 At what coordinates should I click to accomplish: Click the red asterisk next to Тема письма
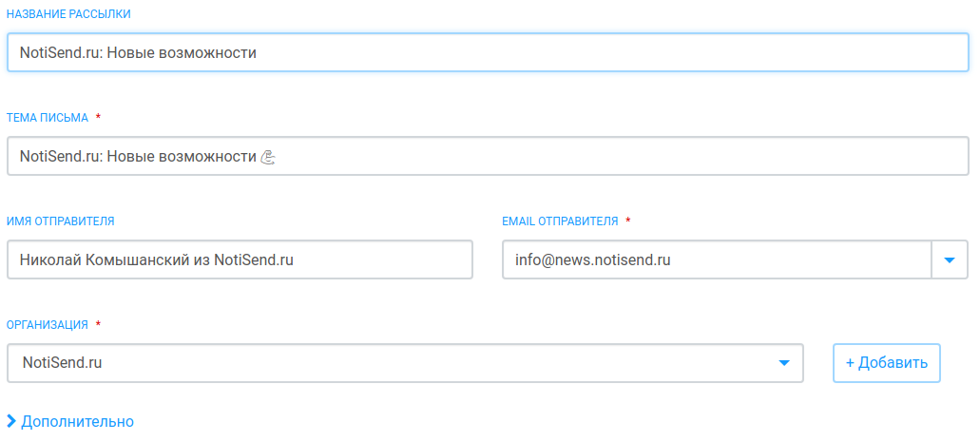(x=98, y=118)
